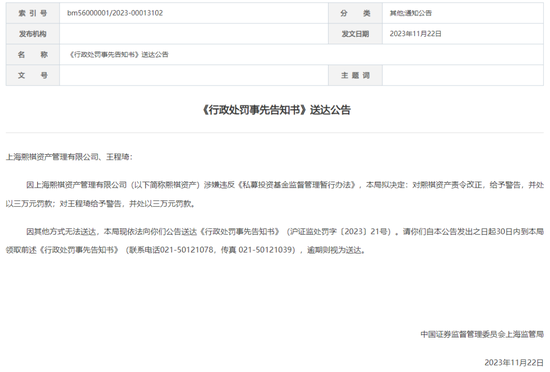Click the bold announcement heading 《行政处罚事先告知书》送达公告

pyautogui.click(x=275, y=110)
